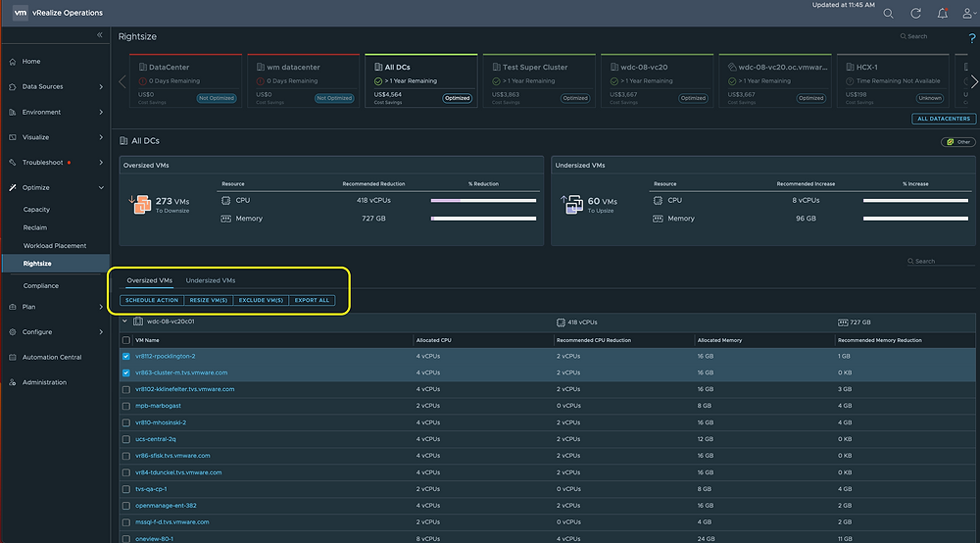Click the Visualize sidebar icon

(13, 137)
